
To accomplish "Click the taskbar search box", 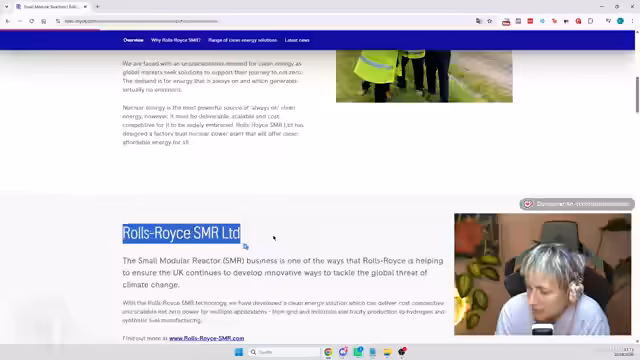I will pyautogui.click(x=284, y=352).
